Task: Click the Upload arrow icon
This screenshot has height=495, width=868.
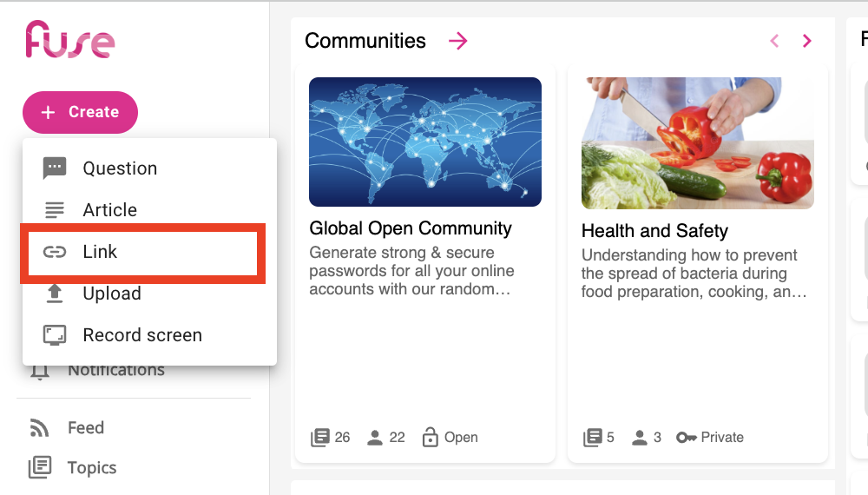Action: pos(55,294)
